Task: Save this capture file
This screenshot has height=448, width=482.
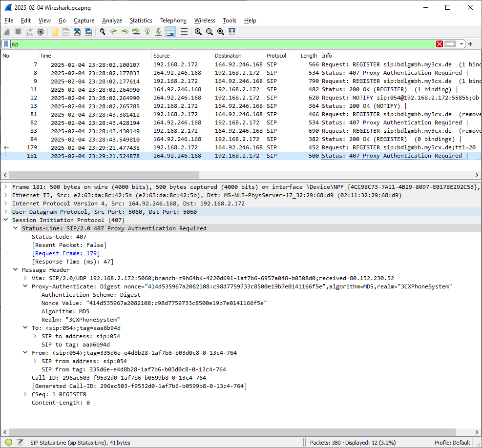Action: (x=66, y=32)
